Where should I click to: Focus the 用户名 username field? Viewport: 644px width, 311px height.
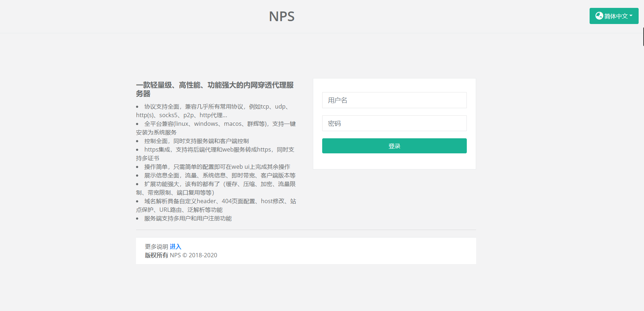pyautogui.click(x=394, y=100)
